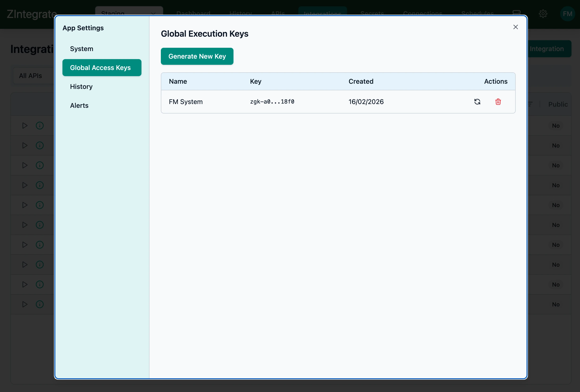Switch to History in App Settings sidebar

pos(81,87)
